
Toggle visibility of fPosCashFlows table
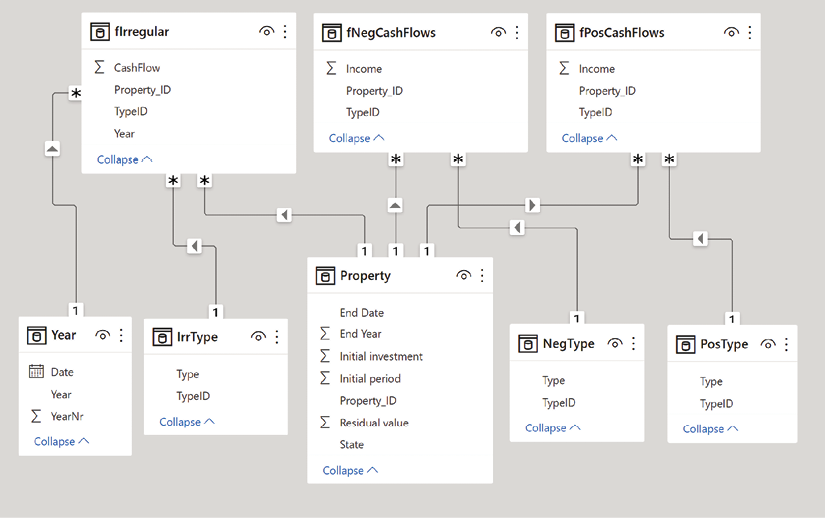click(731, 33)
